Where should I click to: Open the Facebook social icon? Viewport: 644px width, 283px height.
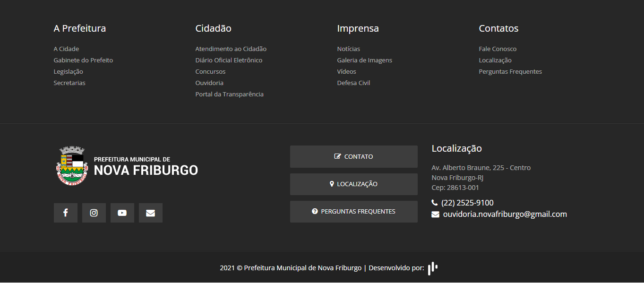pos(65,213)
